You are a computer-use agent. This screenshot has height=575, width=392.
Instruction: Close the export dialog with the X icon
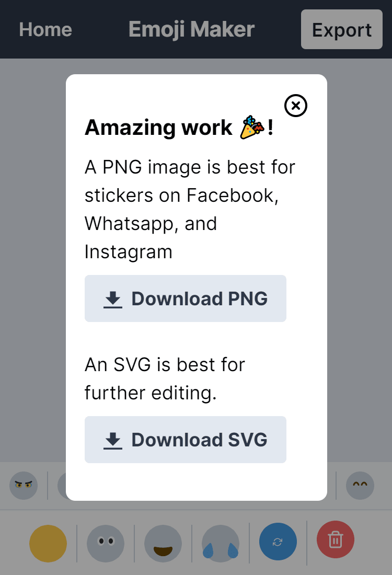coord(295,106)
